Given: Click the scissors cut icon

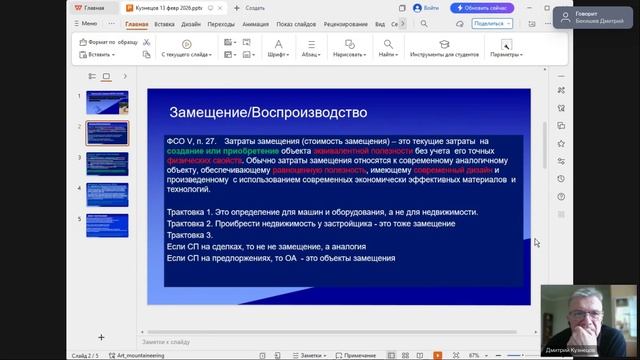Looking at the screenshot, I should (147, 42).
